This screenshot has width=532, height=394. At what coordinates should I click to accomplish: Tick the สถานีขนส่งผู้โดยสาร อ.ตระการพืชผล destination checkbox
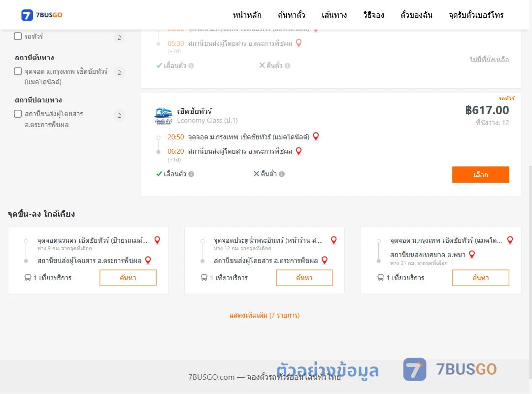tap(18, 114)
